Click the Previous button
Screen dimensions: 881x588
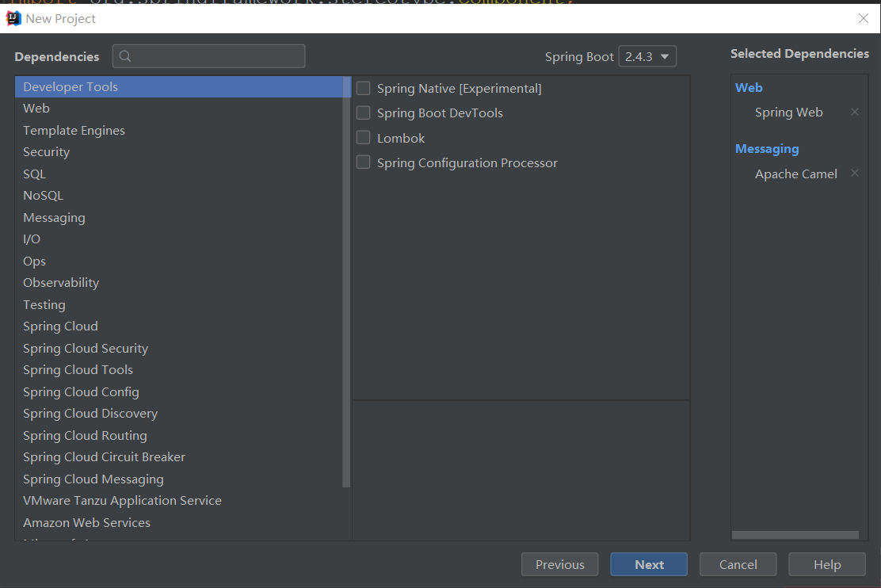(x=559, y=564)
